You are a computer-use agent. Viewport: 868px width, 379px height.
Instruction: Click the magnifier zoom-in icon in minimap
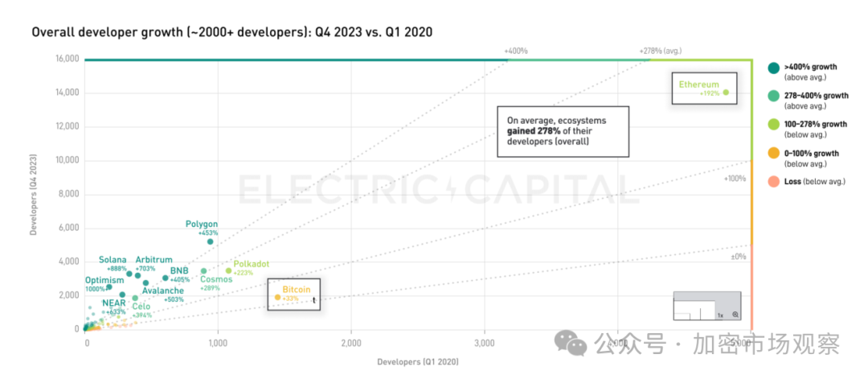pos(735,315)
